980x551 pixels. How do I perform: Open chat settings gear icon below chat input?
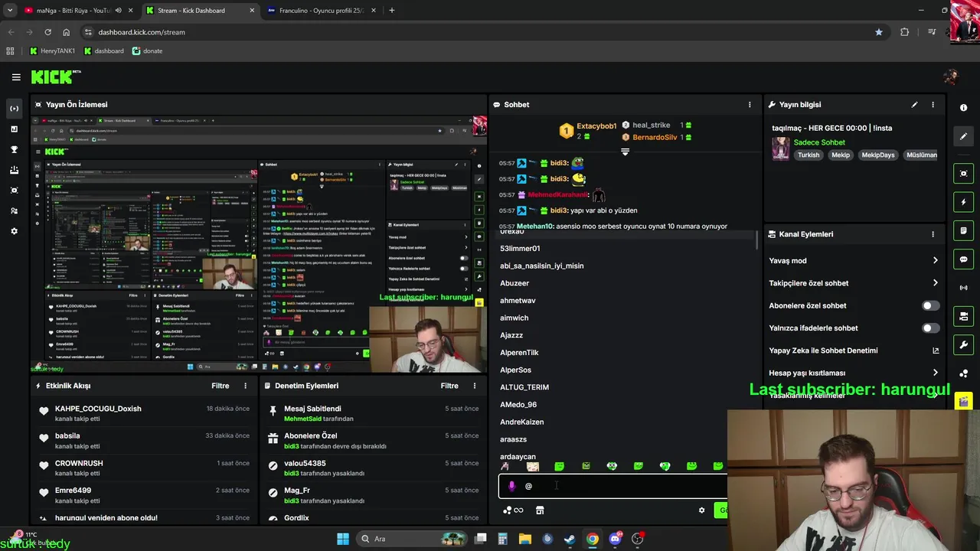pyautogui.click(x=701, y=510)
